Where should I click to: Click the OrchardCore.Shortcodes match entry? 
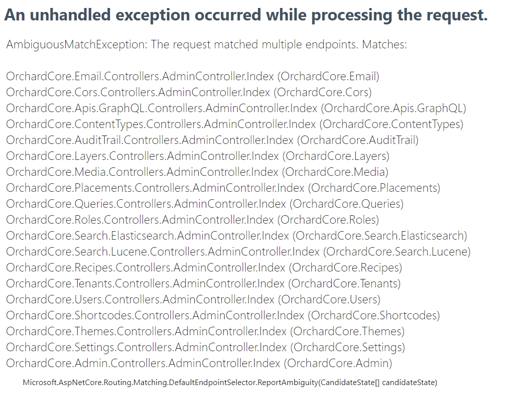point(223,316)
